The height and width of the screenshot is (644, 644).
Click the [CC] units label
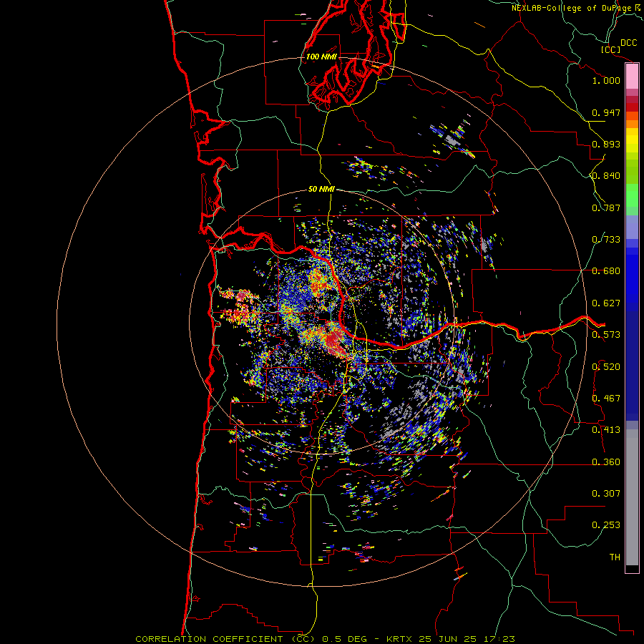click(x=611, y=49)
